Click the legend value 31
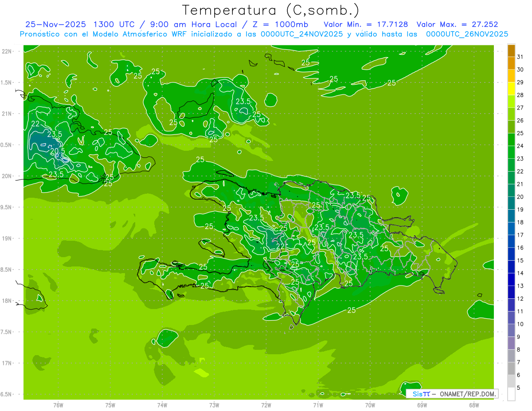The image size is (532, 411). coord(520,57)
